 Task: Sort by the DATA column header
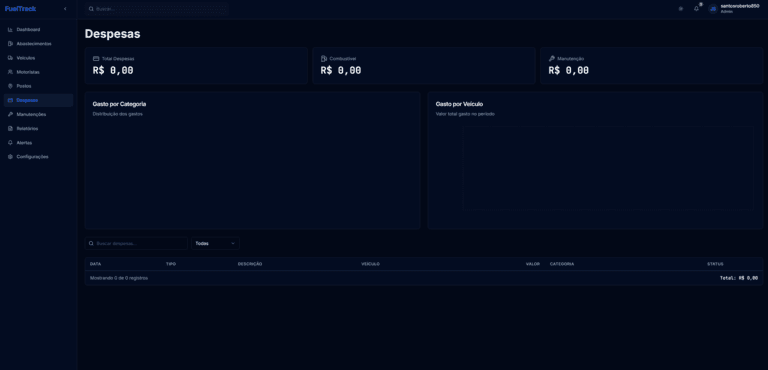coord(96,264)
